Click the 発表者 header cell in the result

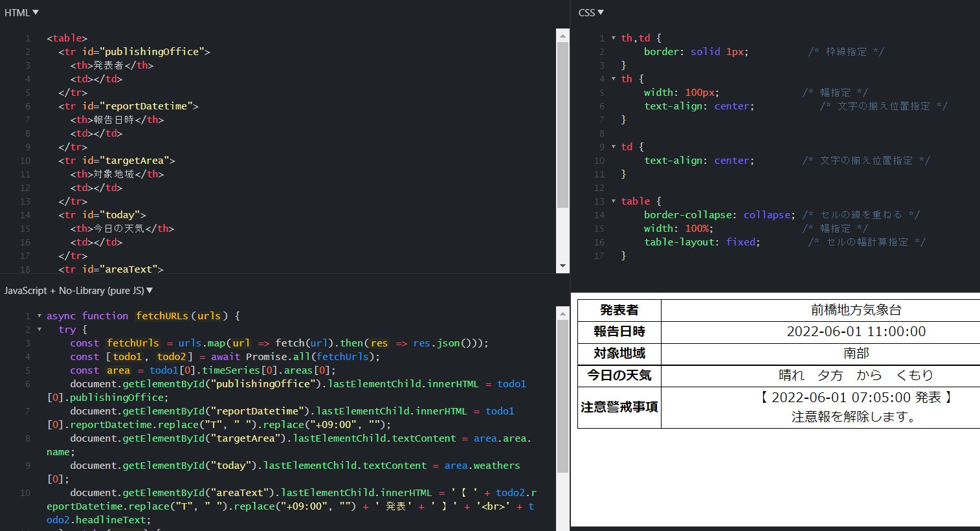pyautogui.click(x=619, y=310)
